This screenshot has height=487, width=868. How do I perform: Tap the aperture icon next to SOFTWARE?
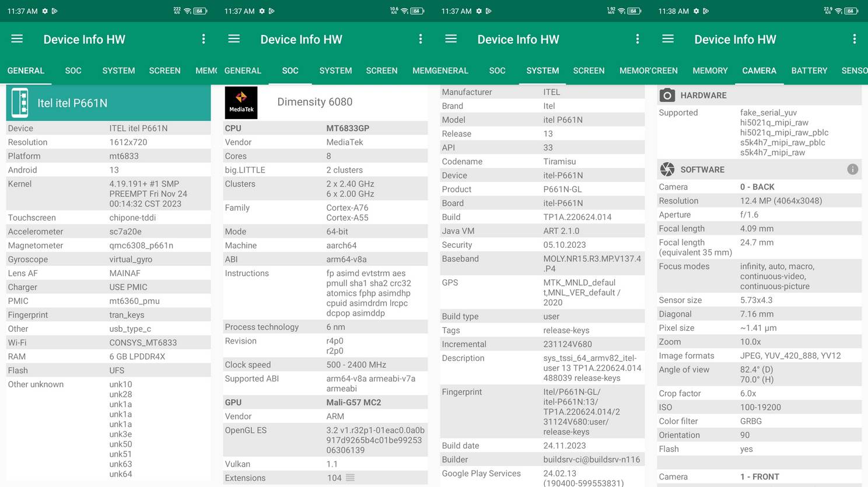tap(667, 169)
